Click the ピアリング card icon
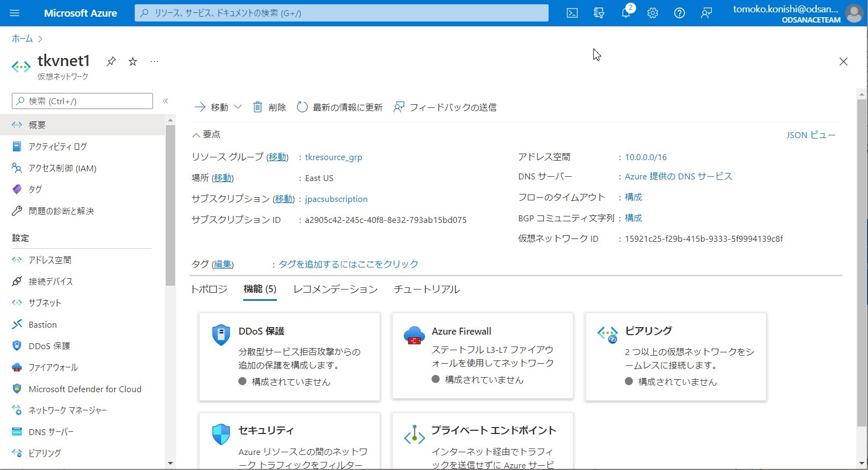868x470 pixels. click(x=608, y=334)
